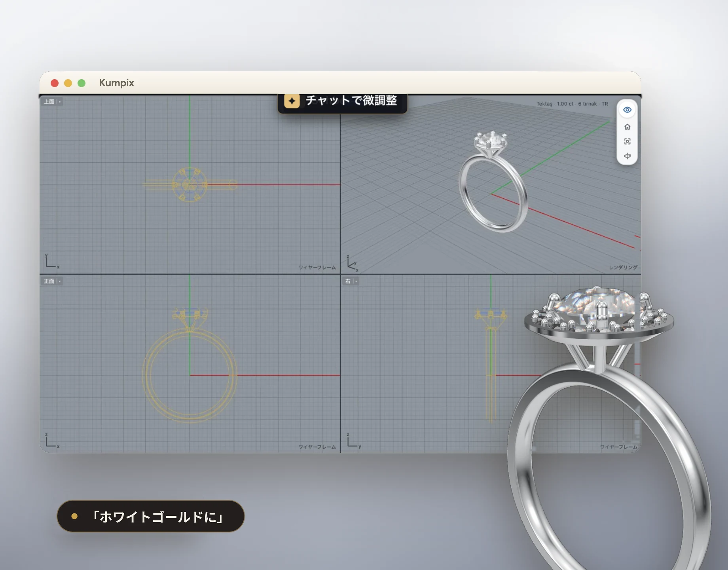Viewport: 728px width, 570px height.
Task: Expand the 右 viewport dropdown arrow
Action: 356,281
